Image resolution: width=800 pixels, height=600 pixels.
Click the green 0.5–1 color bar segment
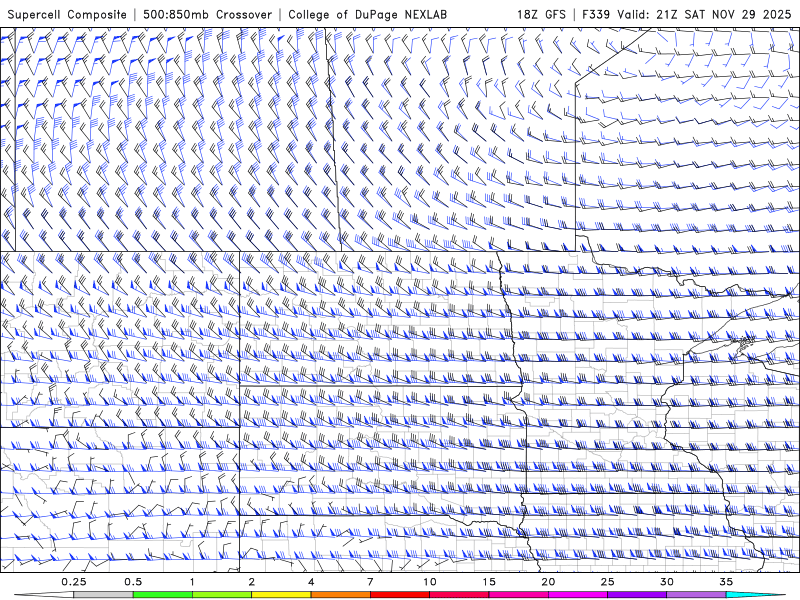(162, 595)
